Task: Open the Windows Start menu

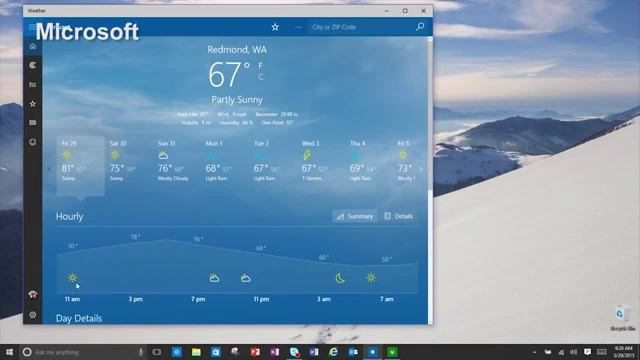Action: click(x=9, y=352)
